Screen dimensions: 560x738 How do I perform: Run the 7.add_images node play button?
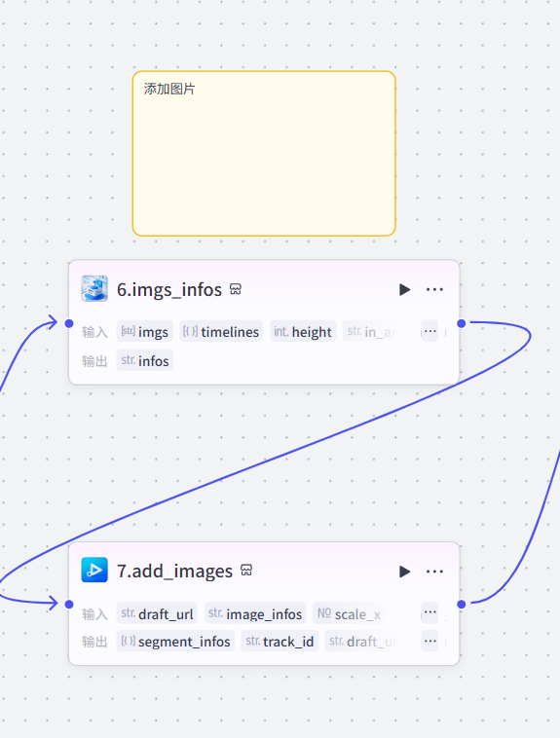[404, 572]
